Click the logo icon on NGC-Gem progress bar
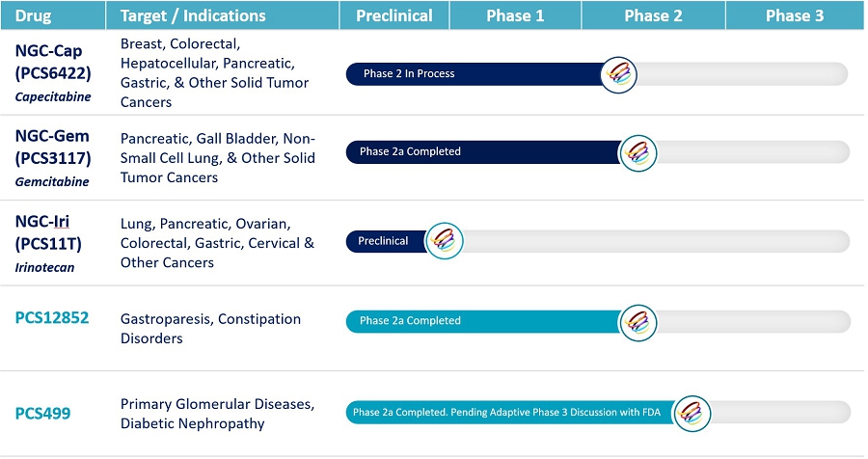868x459 pixels. [637, 151]
